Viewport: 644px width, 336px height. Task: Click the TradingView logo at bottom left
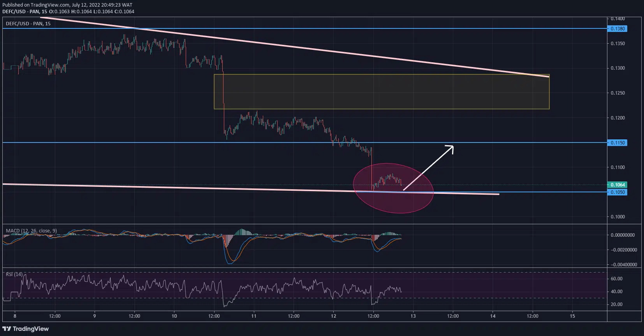click(26, 329)
